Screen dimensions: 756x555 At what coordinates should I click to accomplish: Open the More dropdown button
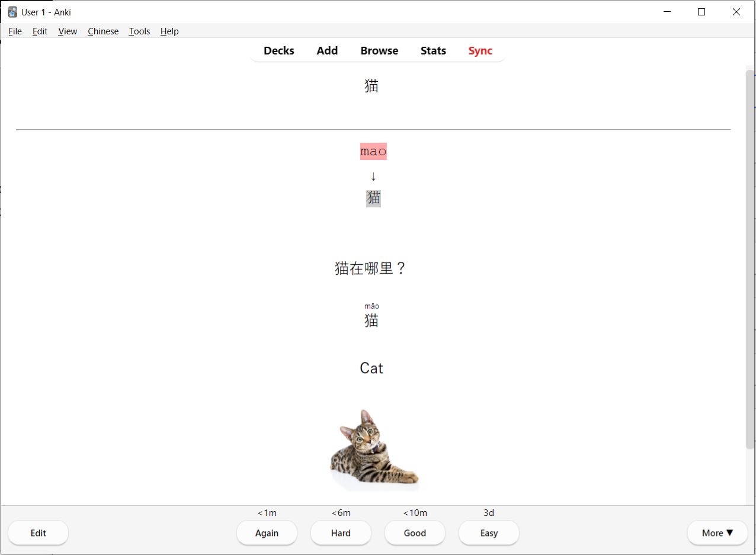tap(717, 533)
